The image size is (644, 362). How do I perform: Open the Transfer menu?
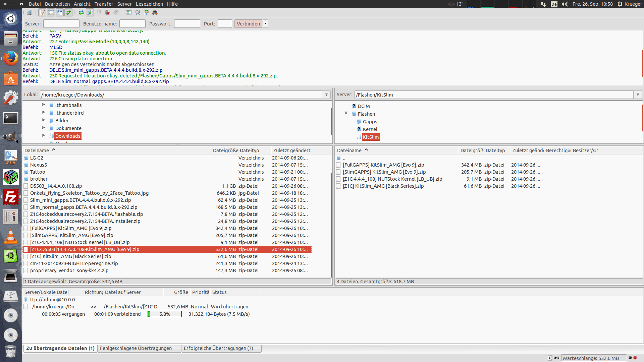[x=104, y=4]
